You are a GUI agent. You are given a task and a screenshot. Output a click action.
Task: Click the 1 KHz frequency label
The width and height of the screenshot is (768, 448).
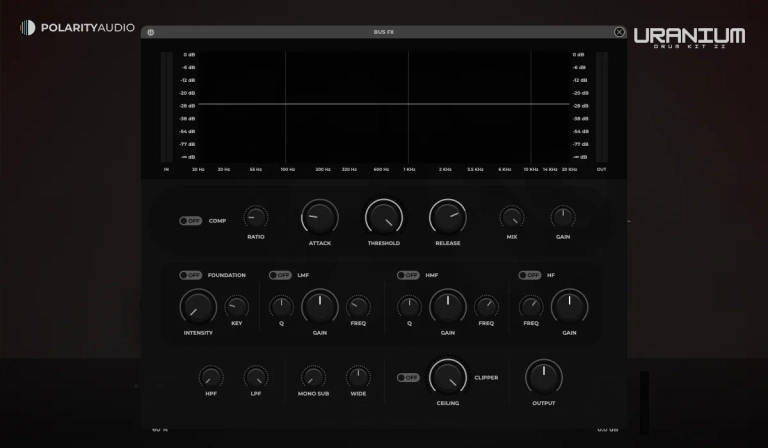[x=409, y=169]
